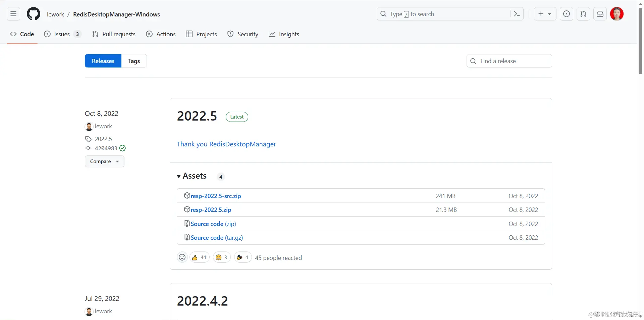Collapse the Assets section
Image resolution: width=644 pixels, height=320 pixels.
tap(192, 176)
